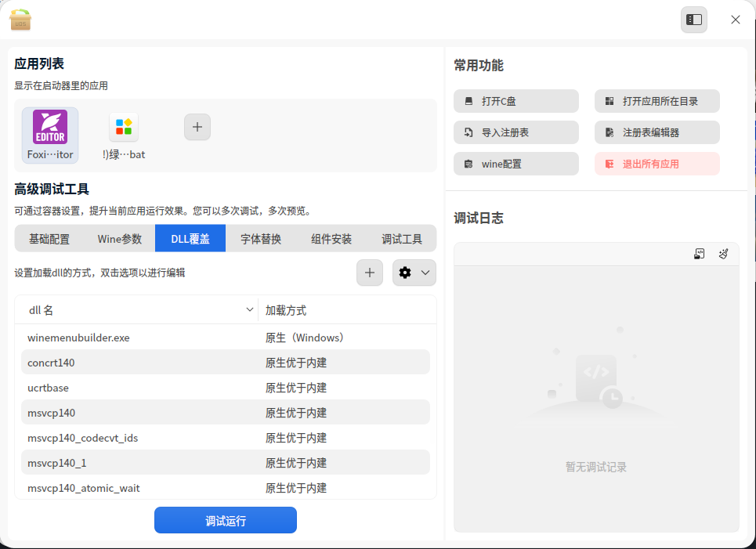The width and height of the screenshot is (756, 549).
Task: Close the window
Action: 736,20
